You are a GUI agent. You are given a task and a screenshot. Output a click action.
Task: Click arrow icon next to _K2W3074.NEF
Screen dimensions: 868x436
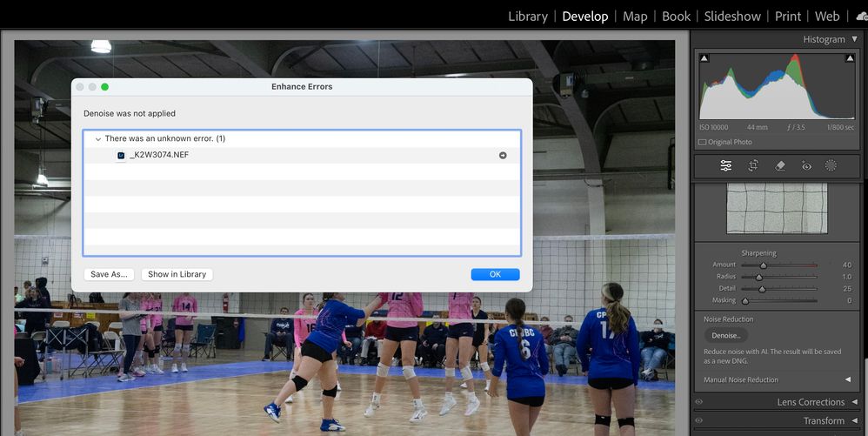[503, 156]
